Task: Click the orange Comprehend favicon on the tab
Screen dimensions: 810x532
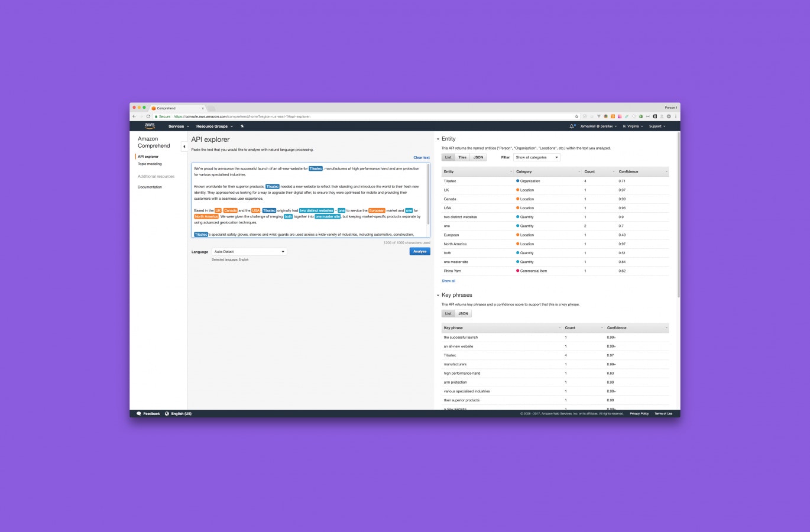Action: 154,108
